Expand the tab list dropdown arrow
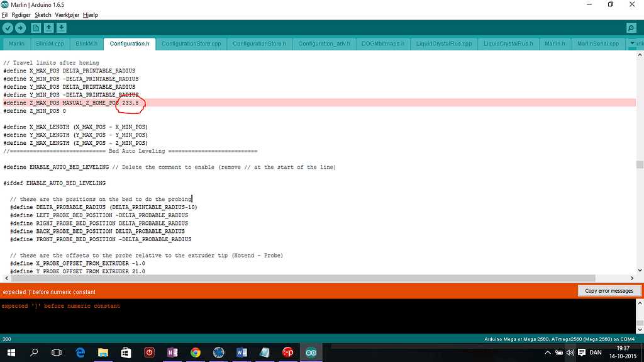This screenshot has width=644, height=362. tap(632, 43)
